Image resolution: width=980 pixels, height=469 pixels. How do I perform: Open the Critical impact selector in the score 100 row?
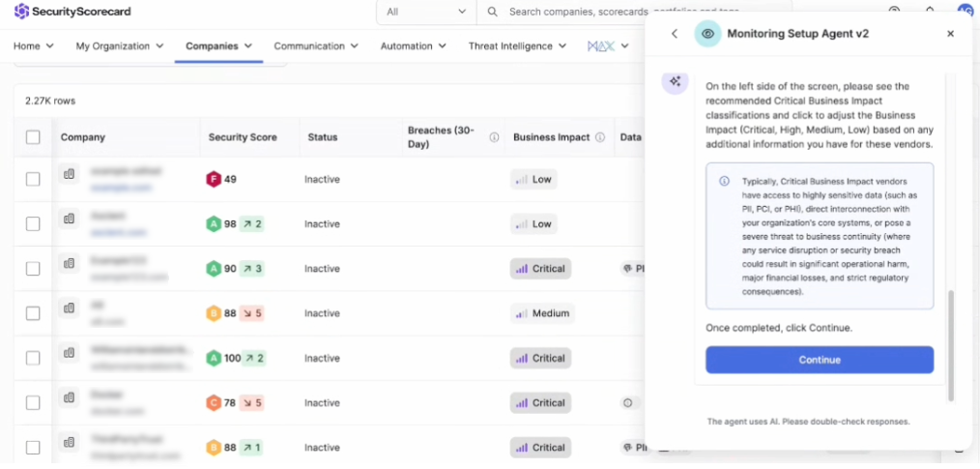tap(540, 359)
